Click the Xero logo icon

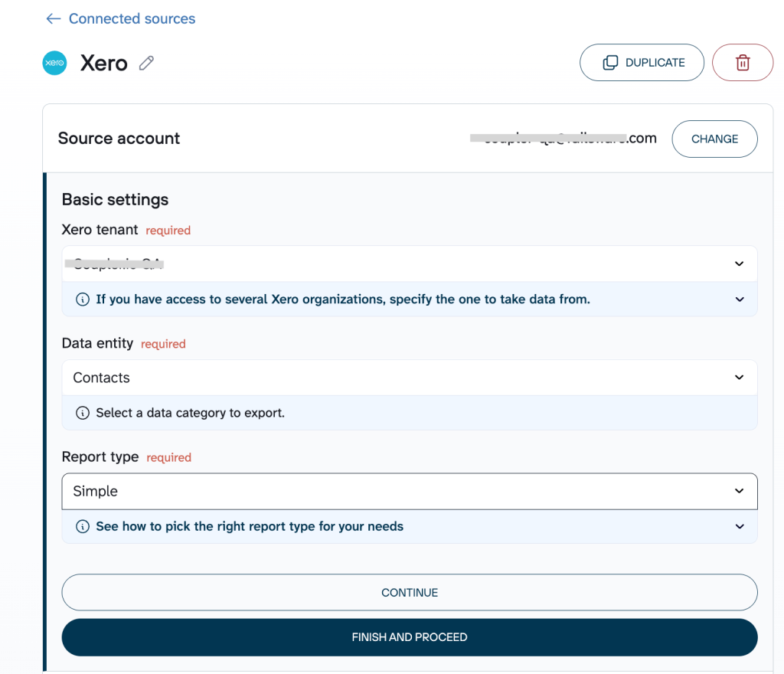pos(54,63)
